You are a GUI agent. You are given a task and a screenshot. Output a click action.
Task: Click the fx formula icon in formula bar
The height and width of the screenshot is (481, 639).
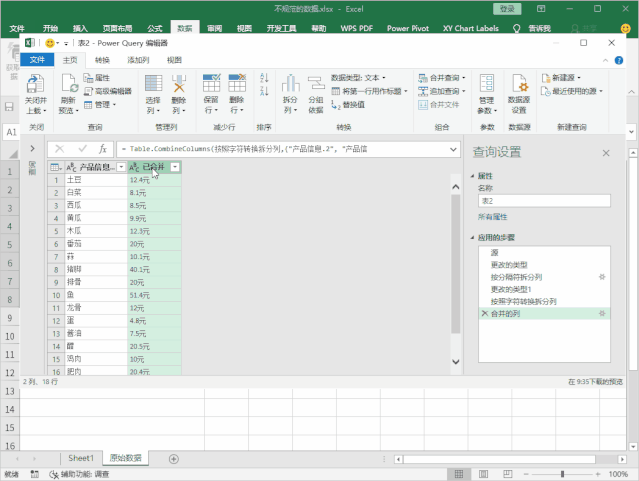[x=101, y=148]
